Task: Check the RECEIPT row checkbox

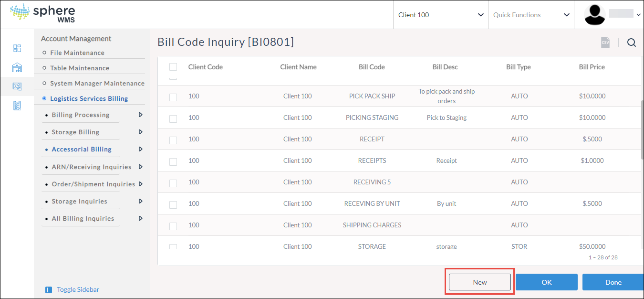Action: [173, 140]
